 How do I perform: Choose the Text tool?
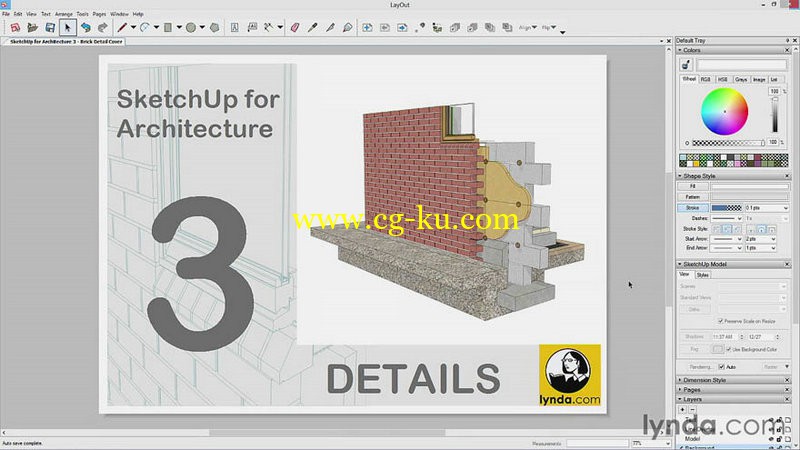click(235, 28)
